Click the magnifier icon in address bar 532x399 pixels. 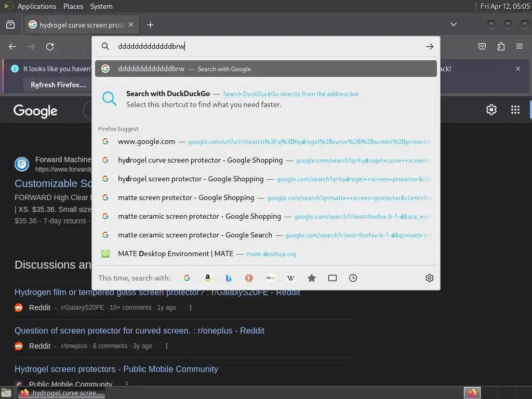tap(105, 46)
